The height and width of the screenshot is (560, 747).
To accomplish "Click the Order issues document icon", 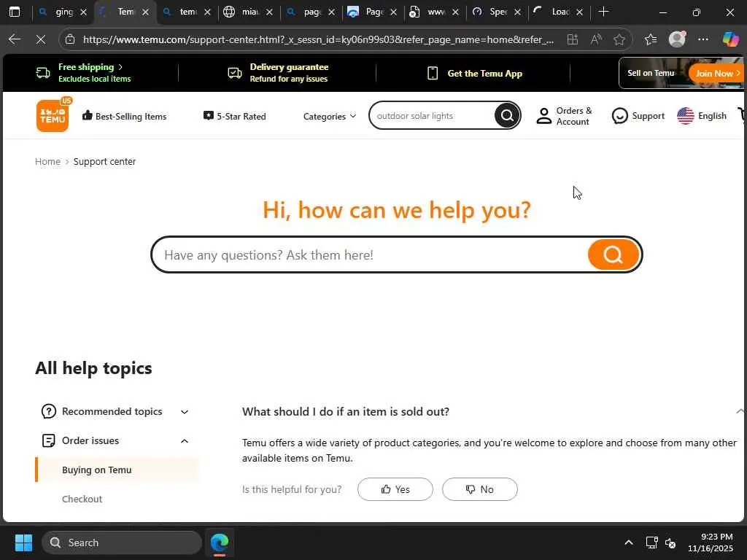I will (x=49, y=440).
